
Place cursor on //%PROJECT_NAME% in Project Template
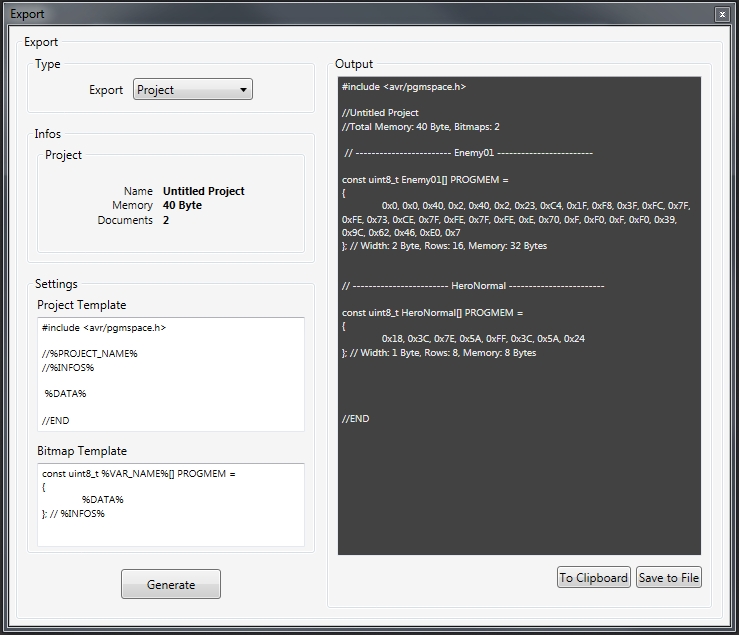tap(90, 354)
